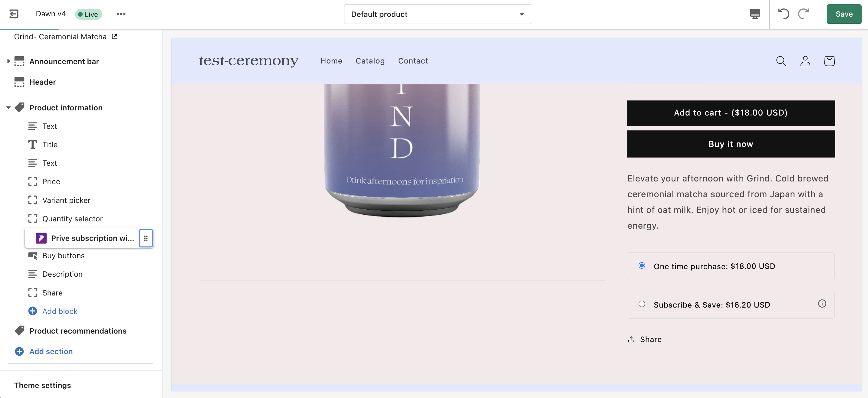
Task: Expand the Announcement bar section
Action: pyautogui.click(x=8, y=61)
